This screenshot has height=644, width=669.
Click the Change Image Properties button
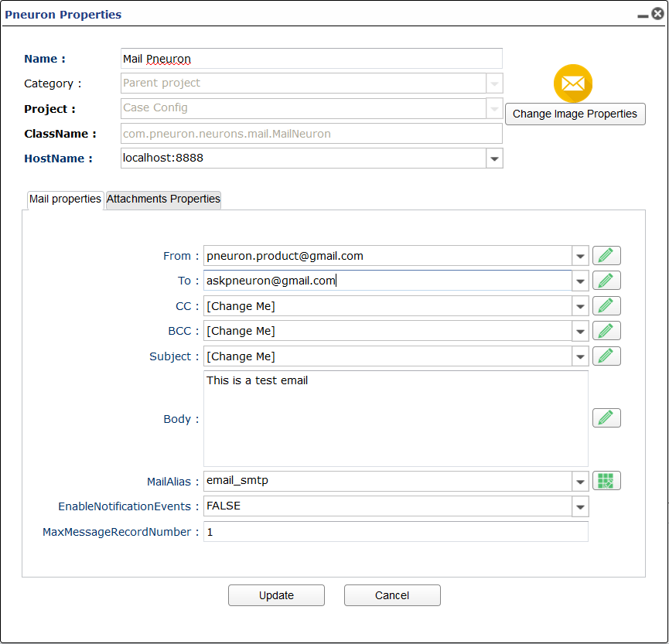pyautogui.click(x=575, y=114)
